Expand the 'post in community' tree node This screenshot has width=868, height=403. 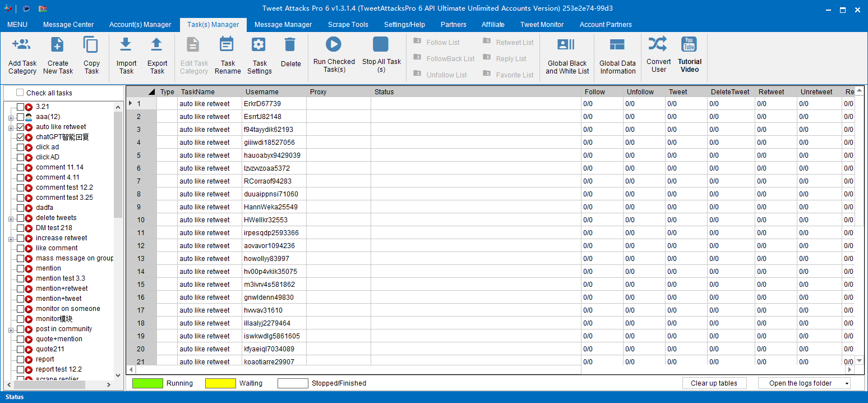(11, 329)
